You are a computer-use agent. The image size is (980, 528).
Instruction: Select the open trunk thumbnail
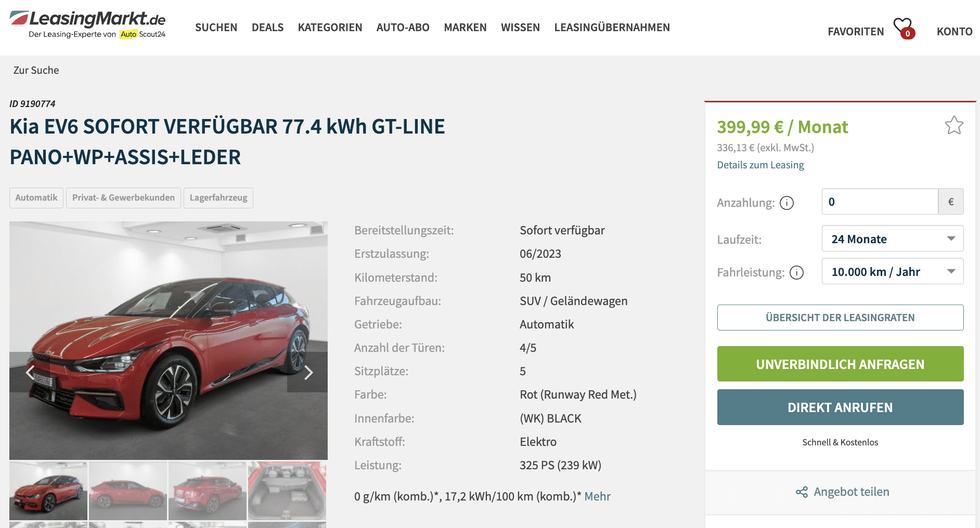287,491
